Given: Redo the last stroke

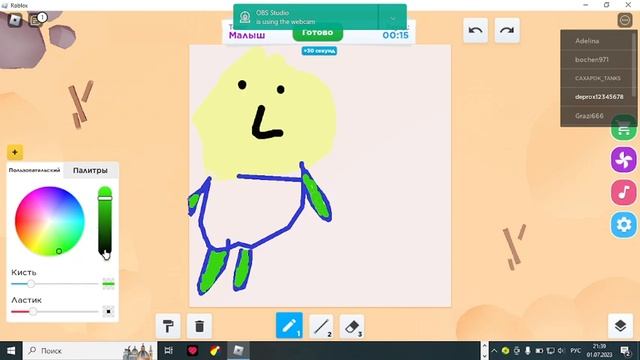Looking at the screenshot, I should 507,30.
